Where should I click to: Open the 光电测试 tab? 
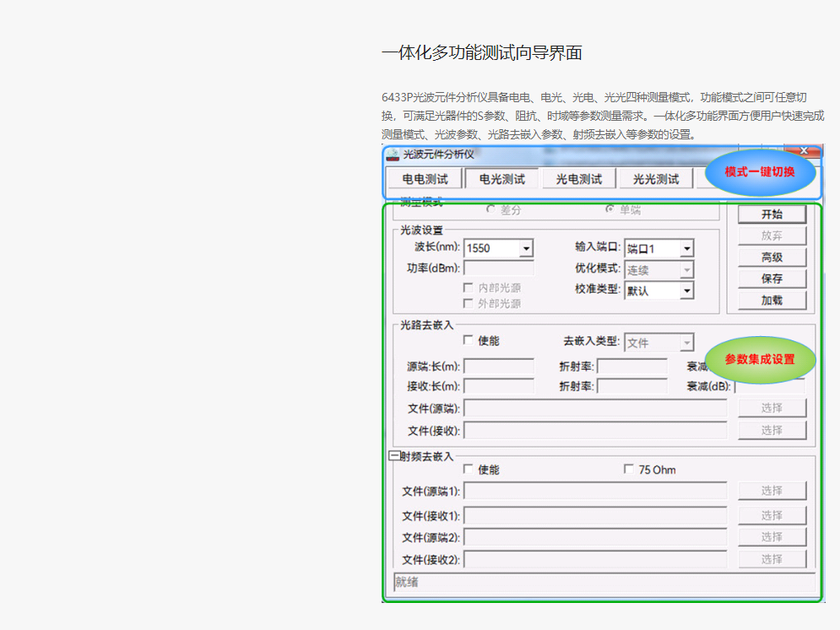578,179
